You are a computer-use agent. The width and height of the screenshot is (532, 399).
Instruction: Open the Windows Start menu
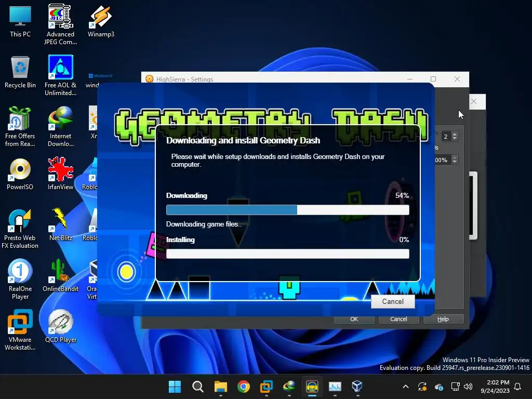click(x=175, y=387)
